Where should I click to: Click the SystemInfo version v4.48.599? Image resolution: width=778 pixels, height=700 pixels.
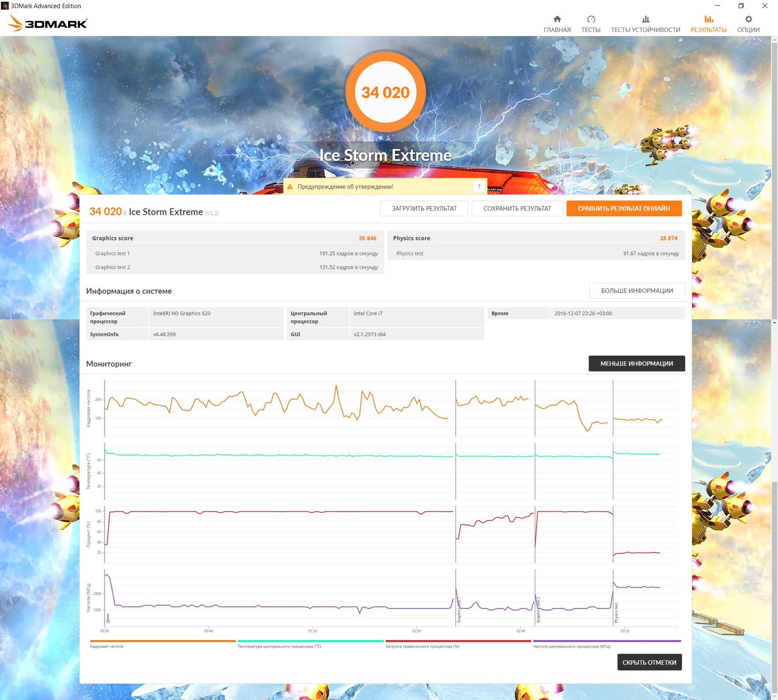tap(164, 334)
